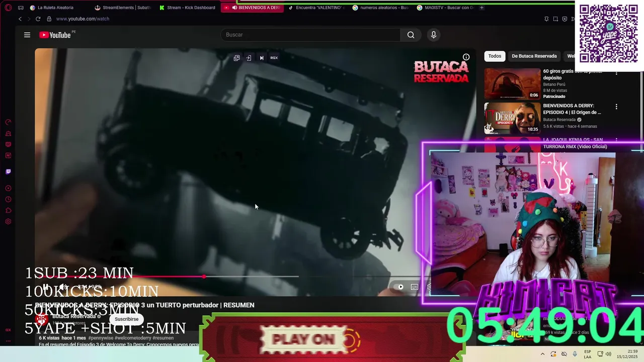Screen dimensions: 644x362
Task: Click the address bar URL youtube.com/watch
Action: [x=83, y=19]
